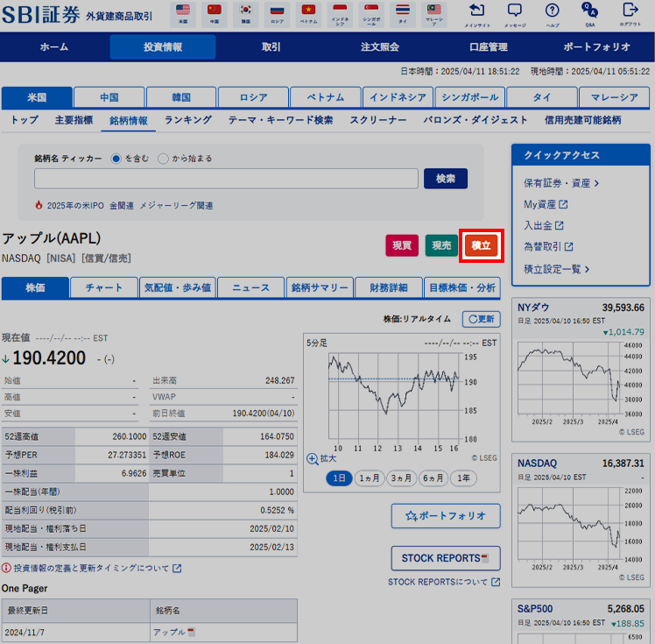Image resolution: width=655 pixels, height=644 pixels.
Task: Select 3ヵ月 chart period
Action: pos(401,478)
